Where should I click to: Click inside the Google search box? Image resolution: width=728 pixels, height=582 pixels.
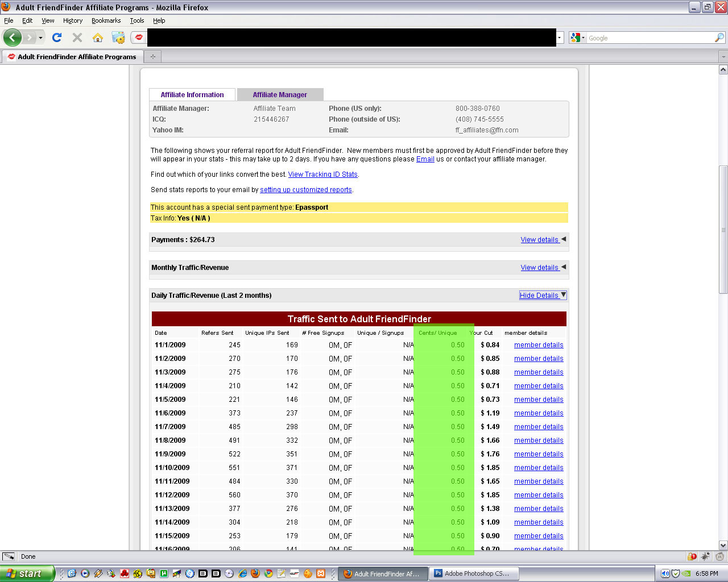coord(650,38)
